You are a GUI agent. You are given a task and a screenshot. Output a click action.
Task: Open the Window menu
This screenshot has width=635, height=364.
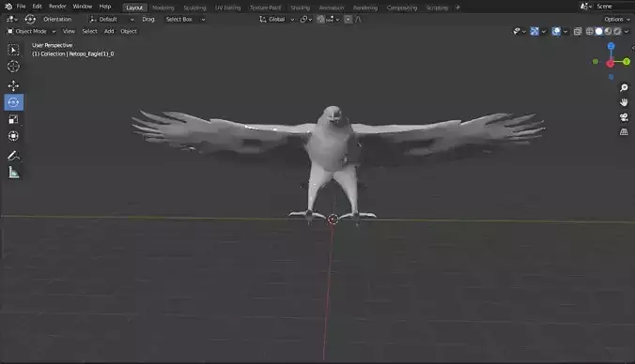83,7
